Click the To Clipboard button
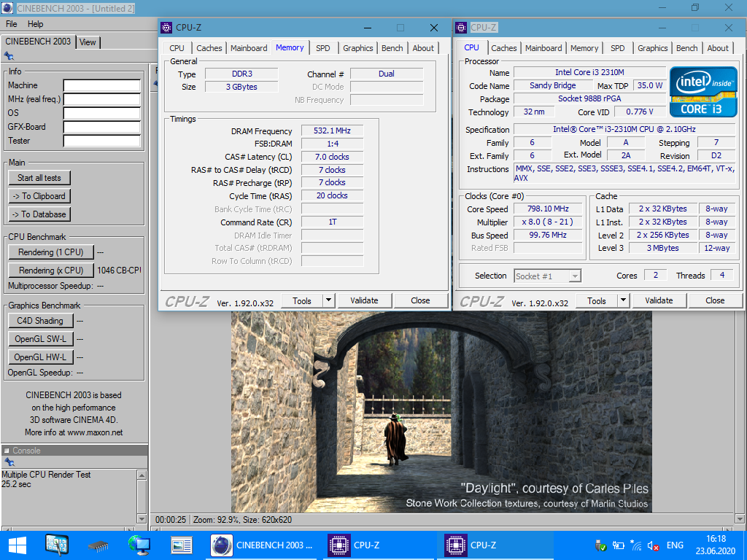The height and width of the screenshot is (560, 747). (x=39, y=196)
